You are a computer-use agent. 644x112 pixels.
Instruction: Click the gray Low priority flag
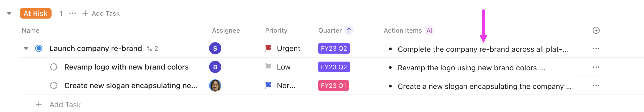(x=268, y=67)
